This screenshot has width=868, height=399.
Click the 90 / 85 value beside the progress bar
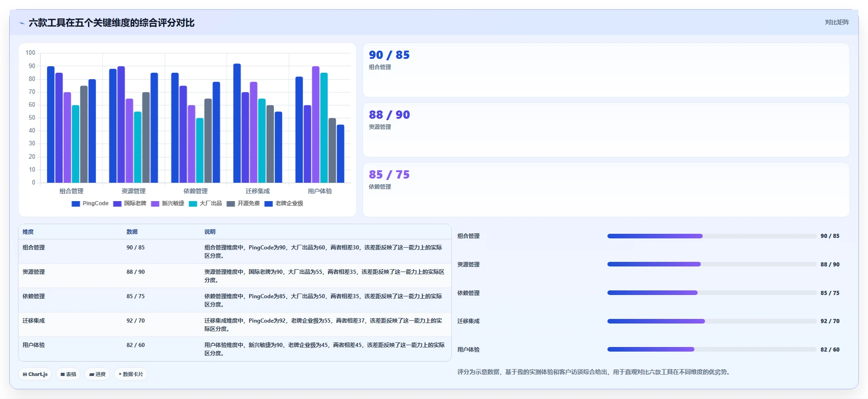click(830, 236)
